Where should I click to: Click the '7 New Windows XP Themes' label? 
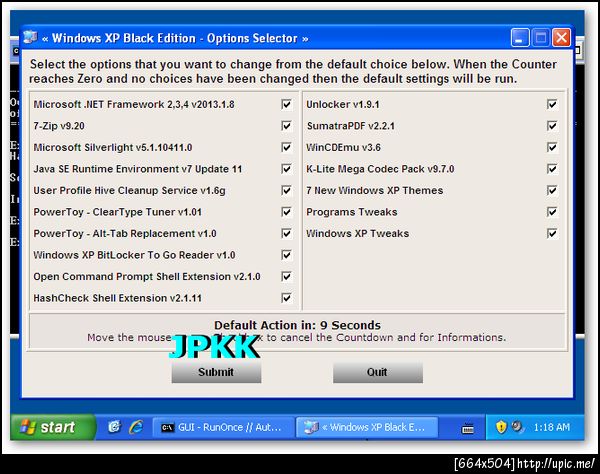pyautogui.click(x=375, y=190)
